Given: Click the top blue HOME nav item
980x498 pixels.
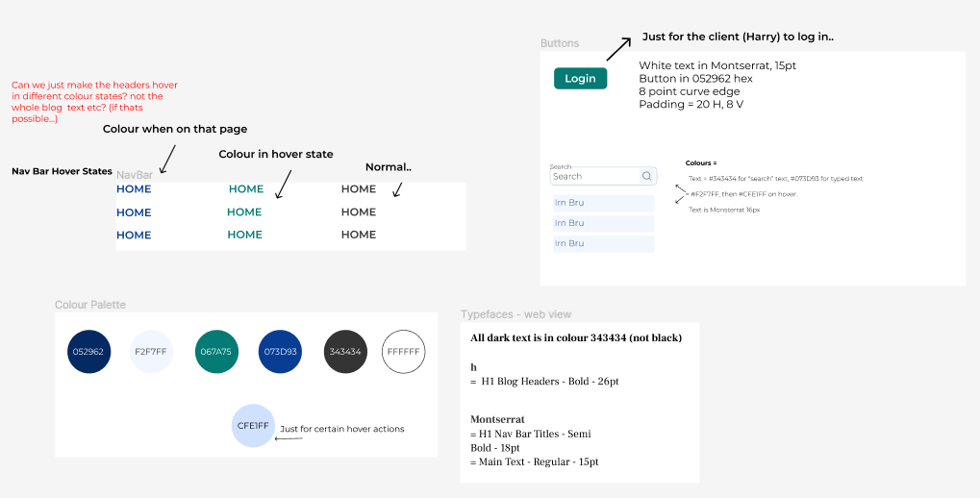Looking at the screenshot, I should click(x=134, y=189).
